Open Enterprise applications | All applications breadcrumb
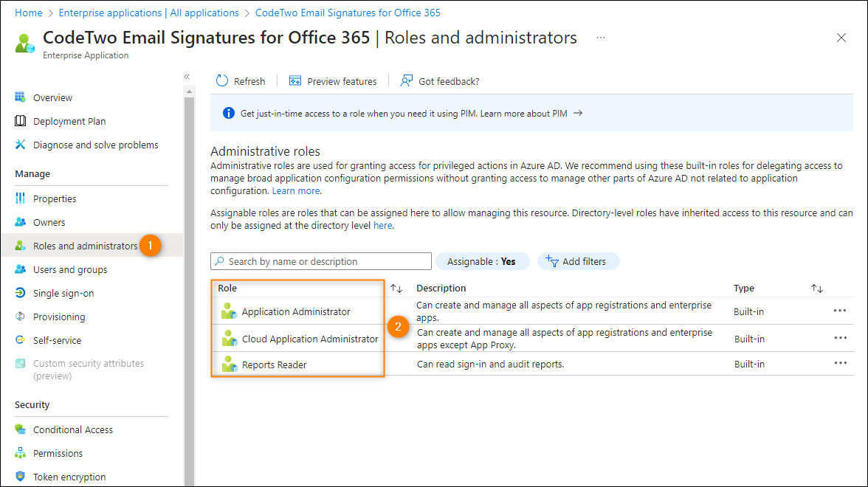Viewport: 868px width, 487px height. tap(149, 13)
